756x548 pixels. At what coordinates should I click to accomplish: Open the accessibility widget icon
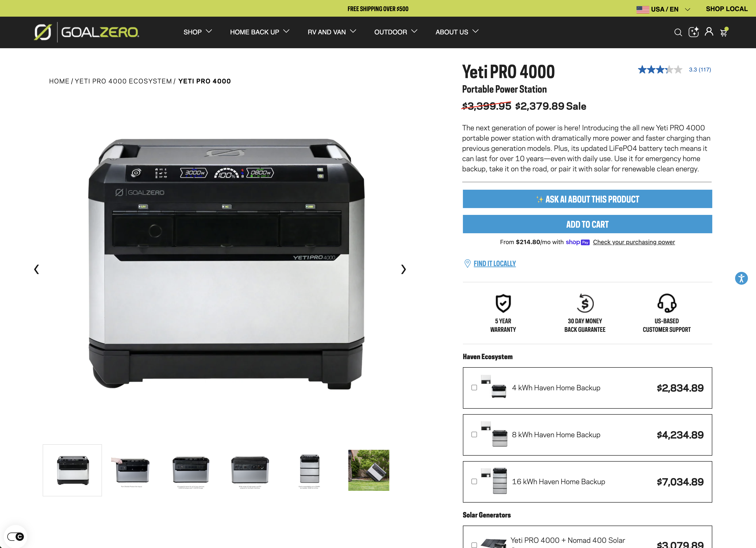[x=741, y=278]
